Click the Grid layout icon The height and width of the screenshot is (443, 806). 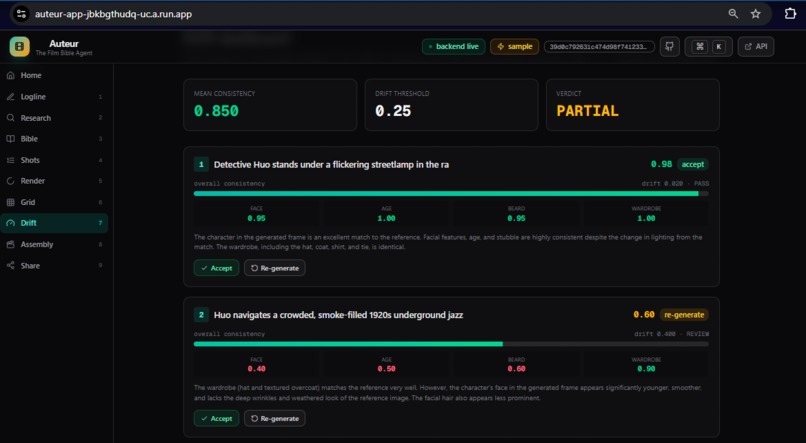pos(10,202)
